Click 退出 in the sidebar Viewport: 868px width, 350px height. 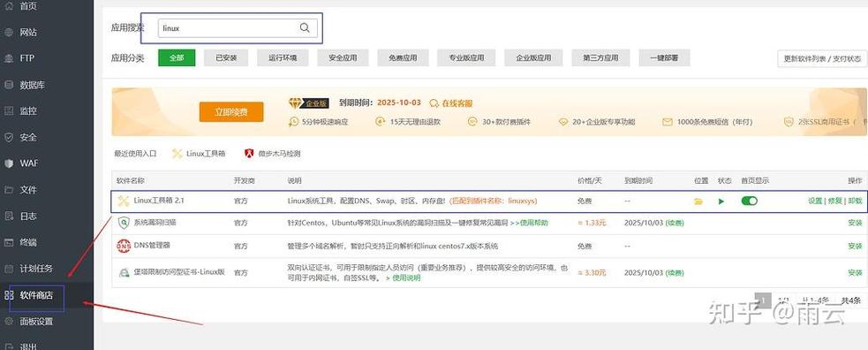pos(28,346)
